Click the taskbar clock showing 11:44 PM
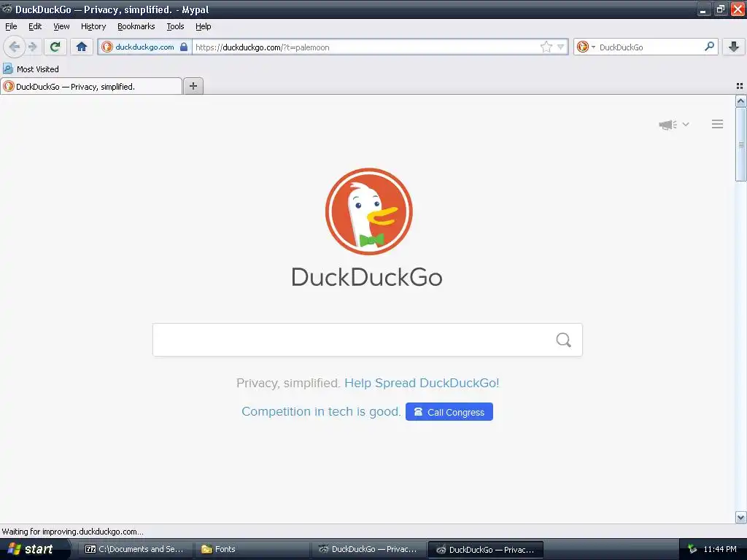Image resolution: width=747 pixels, height=560 pixels. pos(720,549)
